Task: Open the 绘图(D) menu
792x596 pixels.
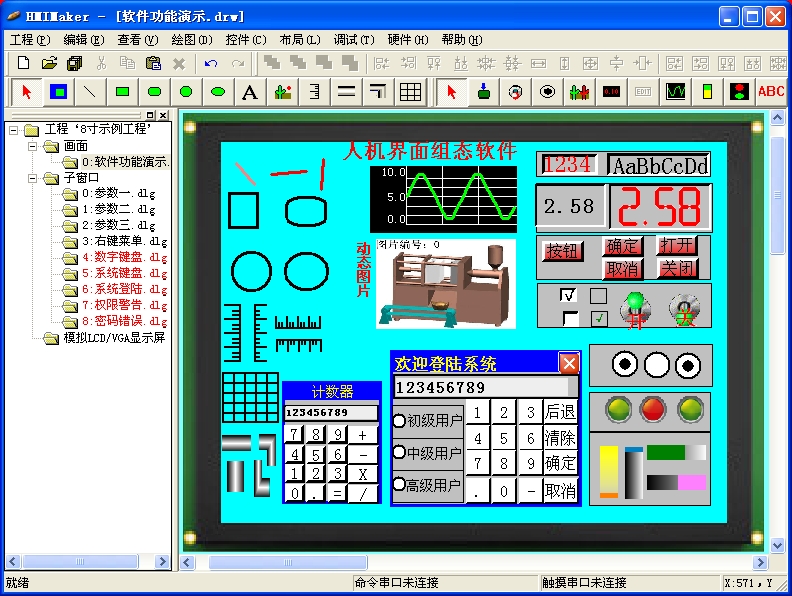Action: (x=192, y=40)
